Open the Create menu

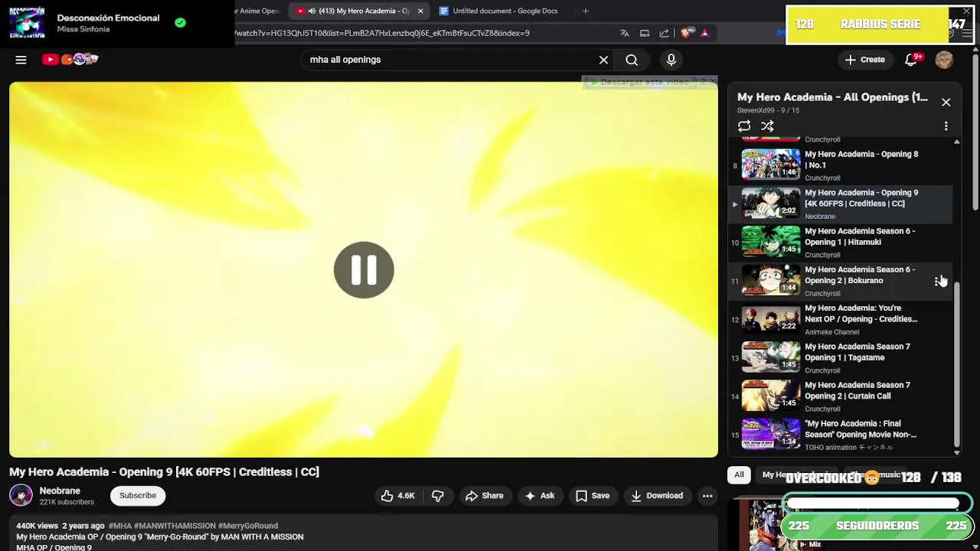[865, 60]
